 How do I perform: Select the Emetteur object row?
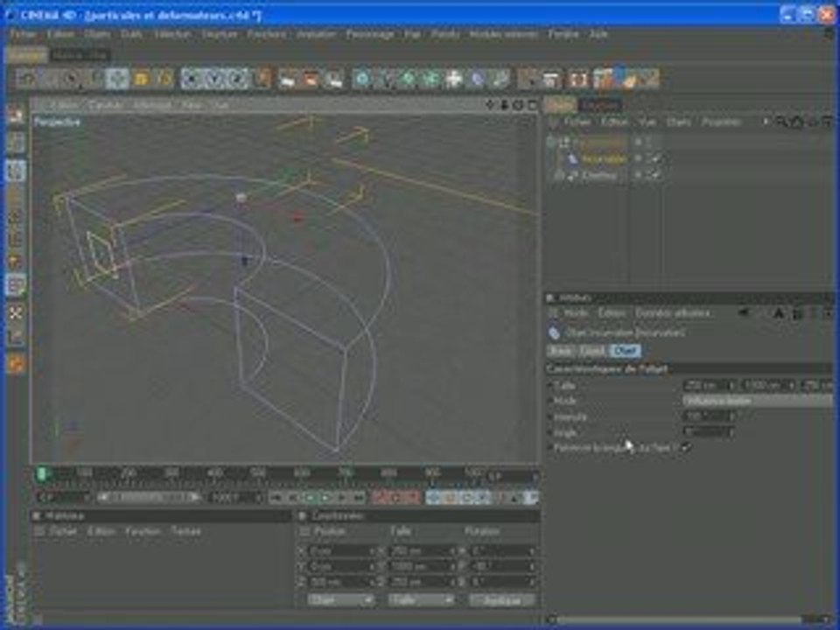pyautogui.click(x=598, y=175)
